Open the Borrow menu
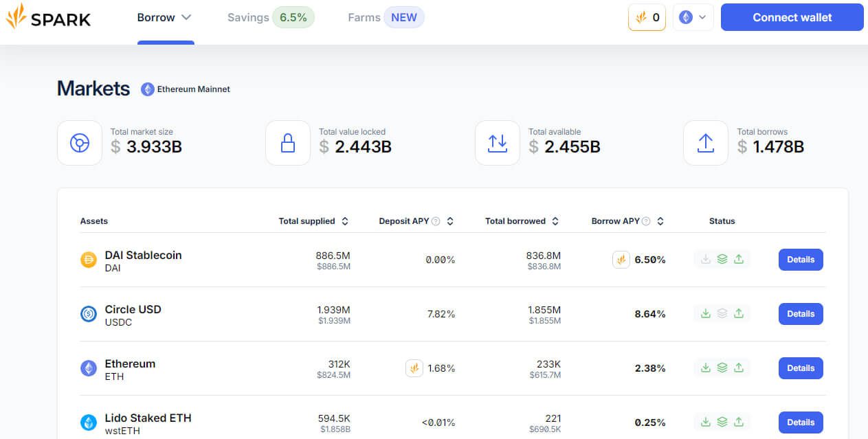 coord(165,17)
